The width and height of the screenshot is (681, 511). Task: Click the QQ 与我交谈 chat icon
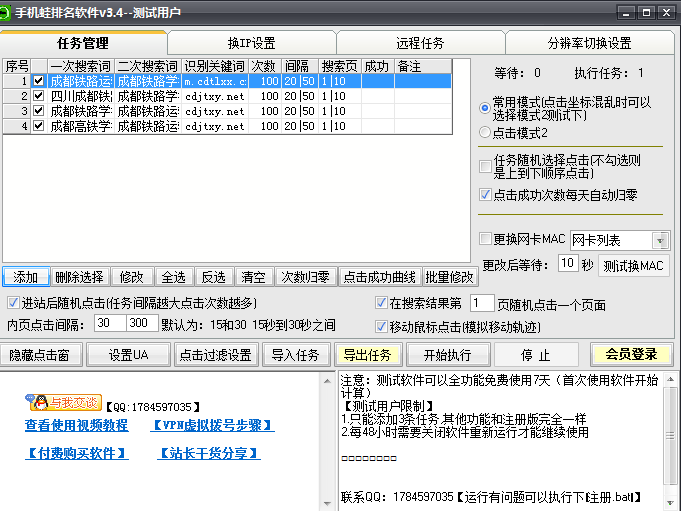(x=63, y=402)
